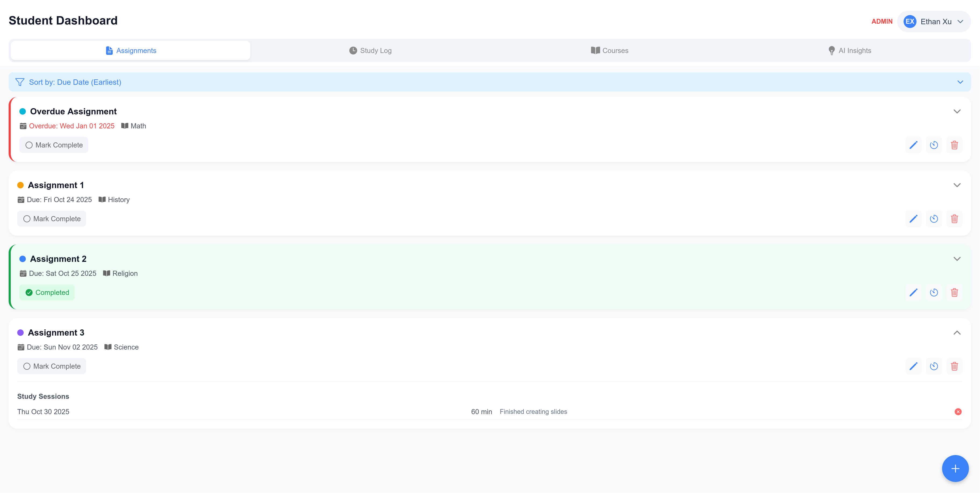Edit Assignment 1 with pencil icon
This screenshot has width=980, height=493.
(914, 219)
